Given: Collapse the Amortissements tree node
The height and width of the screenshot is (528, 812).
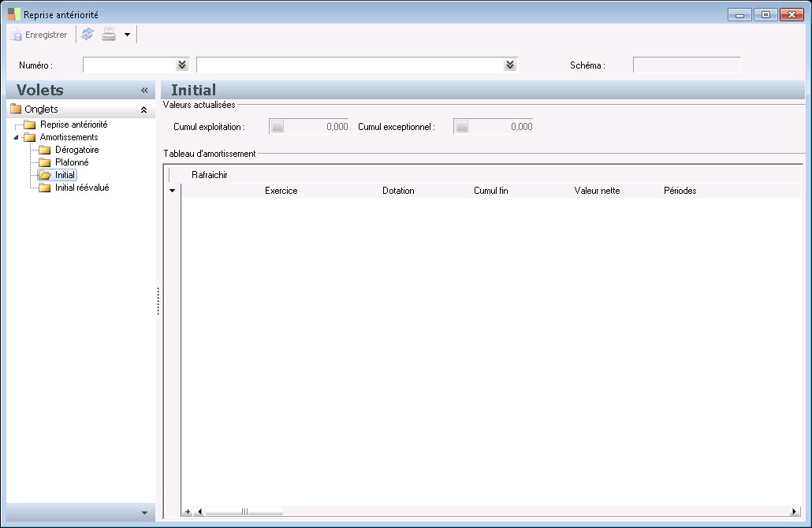Looking at the screenshot, I should click(17, 137).
